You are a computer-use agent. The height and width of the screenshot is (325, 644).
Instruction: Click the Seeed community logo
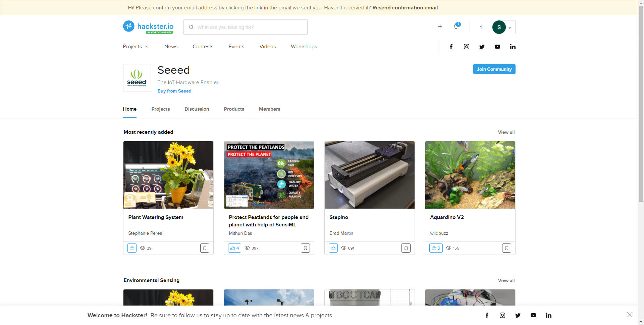point(137,78)
